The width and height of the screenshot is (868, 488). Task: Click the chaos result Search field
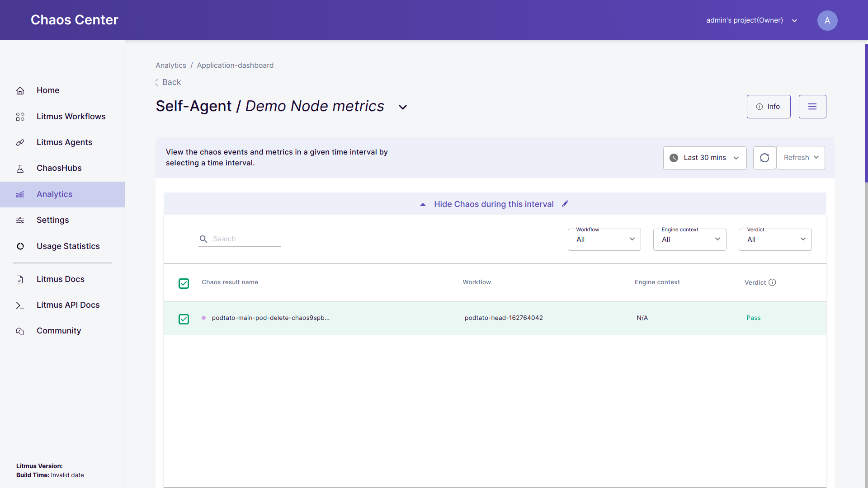(244, 239)
